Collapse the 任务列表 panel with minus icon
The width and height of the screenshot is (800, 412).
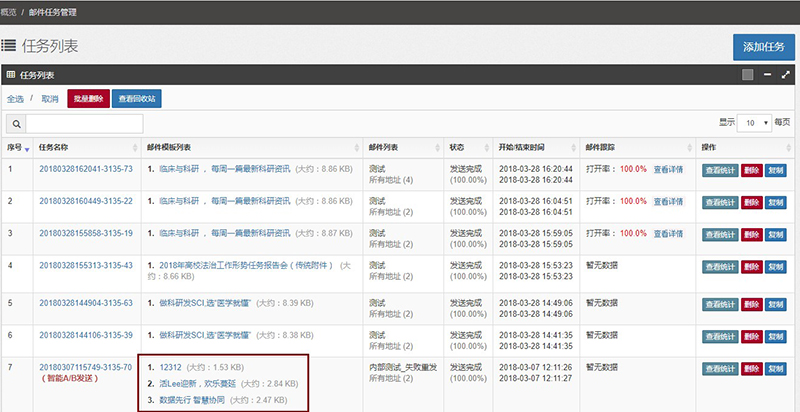pos(767,75)
